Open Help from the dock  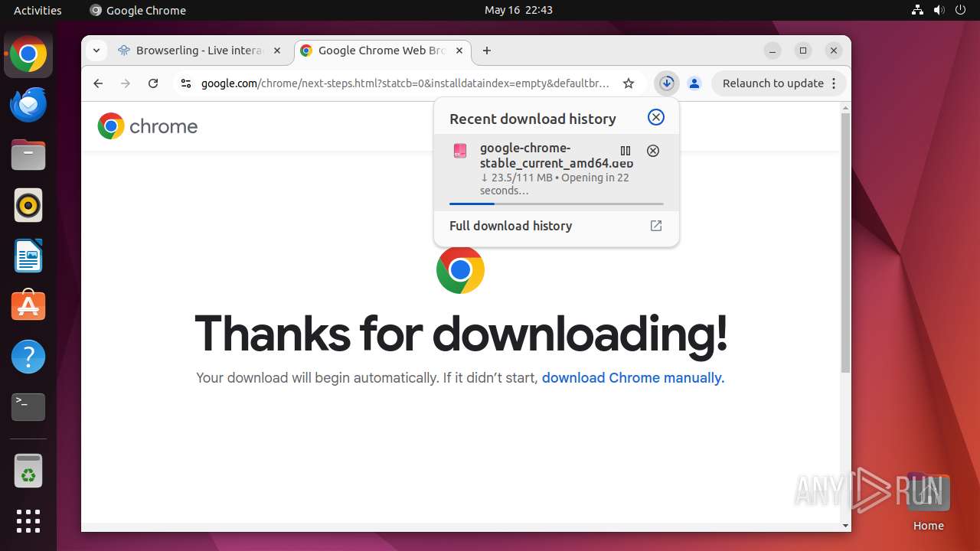[x=28, y=357]
